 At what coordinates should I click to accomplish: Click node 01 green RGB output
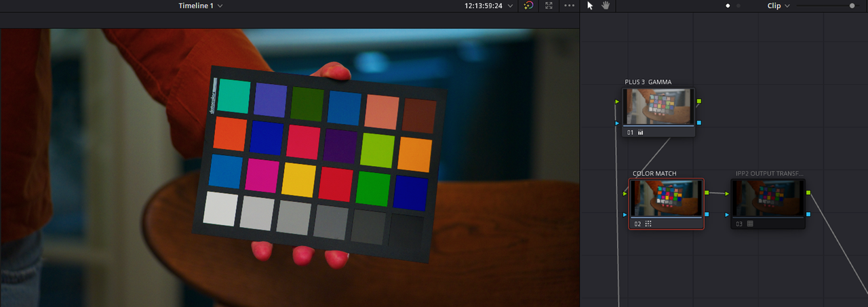tap(698, 102)
